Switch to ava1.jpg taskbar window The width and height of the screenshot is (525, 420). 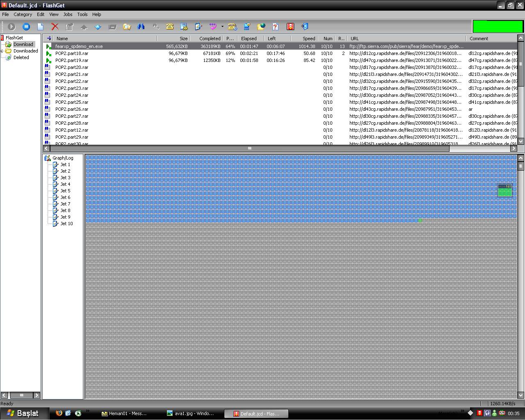click(x=191, y=413)
